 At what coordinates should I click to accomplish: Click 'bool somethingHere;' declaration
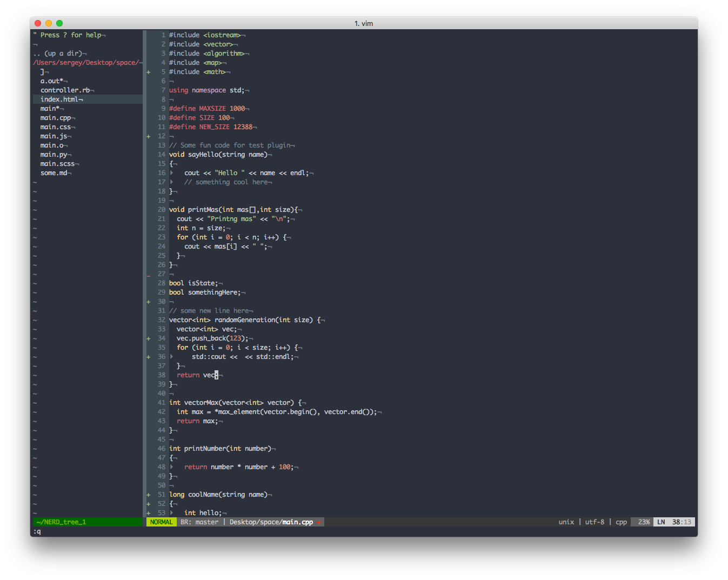[x=205, y=292]
